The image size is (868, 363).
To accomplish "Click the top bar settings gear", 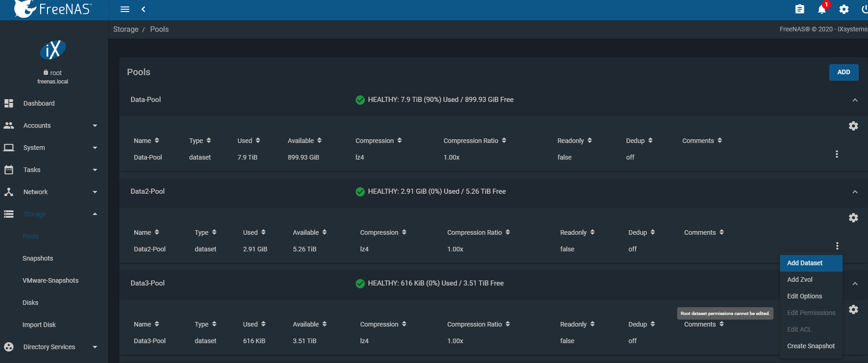I will coord(844,10).
